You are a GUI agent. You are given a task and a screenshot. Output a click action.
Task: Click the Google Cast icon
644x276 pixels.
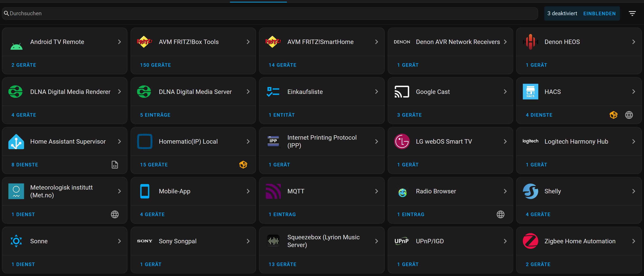pyautogui.click(x=402, y=91)
